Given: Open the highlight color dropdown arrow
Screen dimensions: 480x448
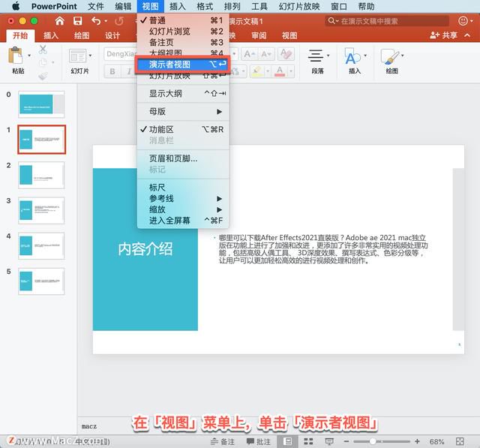Looking at the screenshot, I should pos(268,71).
